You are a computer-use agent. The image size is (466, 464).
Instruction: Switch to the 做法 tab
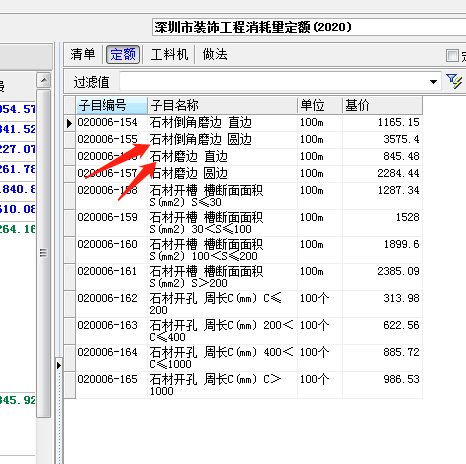(215, 54)
